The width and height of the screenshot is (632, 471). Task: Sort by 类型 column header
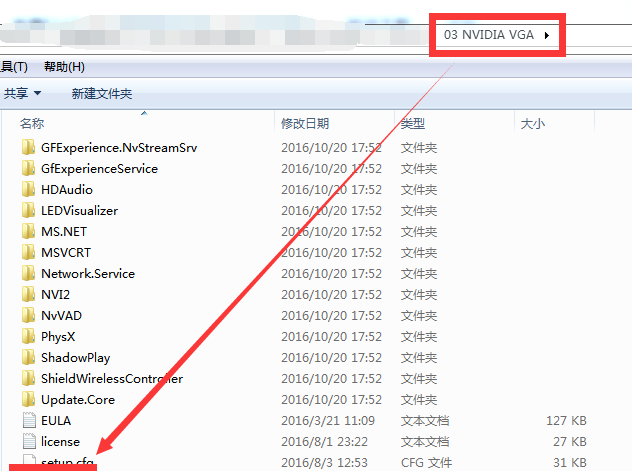412,123
